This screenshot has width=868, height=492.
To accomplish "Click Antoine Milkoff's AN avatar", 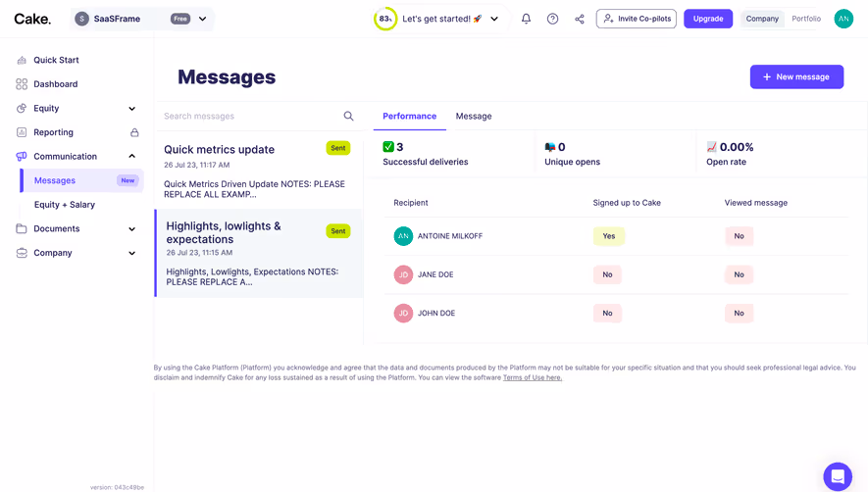I will (403, 236).
